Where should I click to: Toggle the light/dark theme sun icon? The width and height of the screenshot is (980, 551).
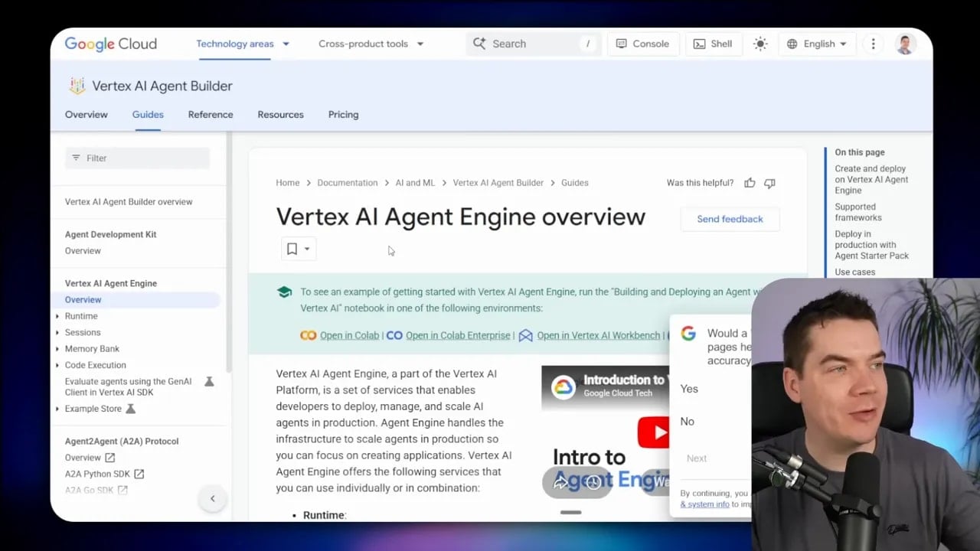[x=760, y=44]
